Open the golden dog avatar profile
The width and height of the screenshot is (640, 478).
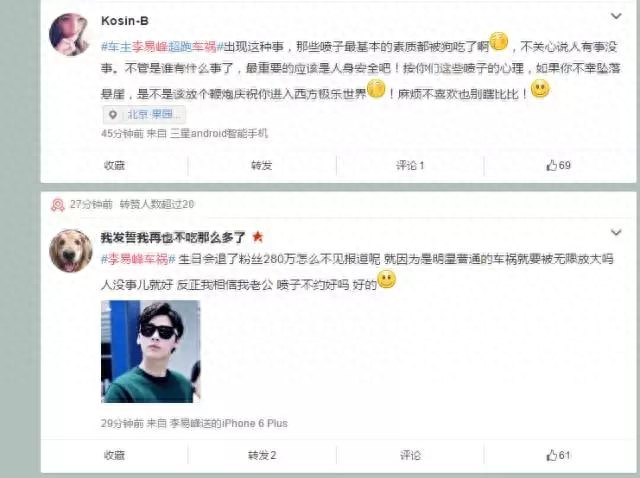[x=71, y=251]
